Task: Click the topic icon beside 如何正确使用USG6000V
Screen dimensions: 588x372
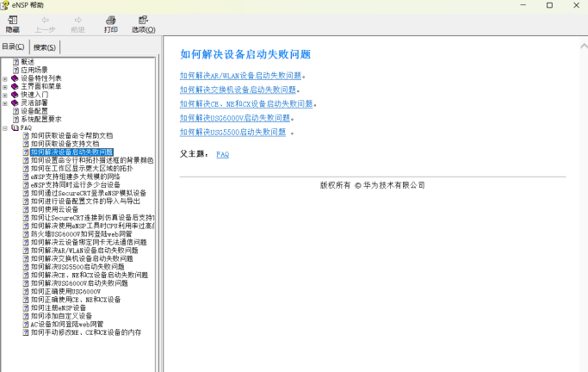Action: tap(26, 291)
